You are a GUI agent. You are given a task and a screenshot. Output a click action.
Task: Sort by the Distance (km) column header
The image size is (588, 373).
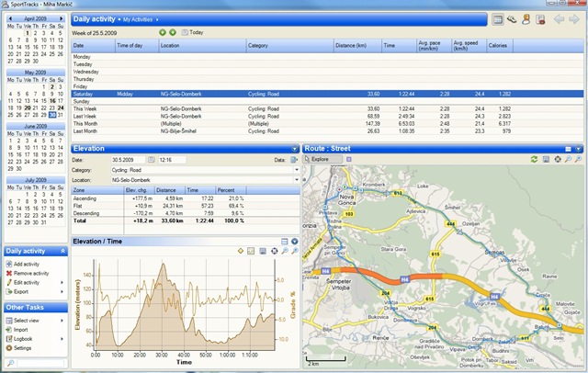[x=355, y=44]
